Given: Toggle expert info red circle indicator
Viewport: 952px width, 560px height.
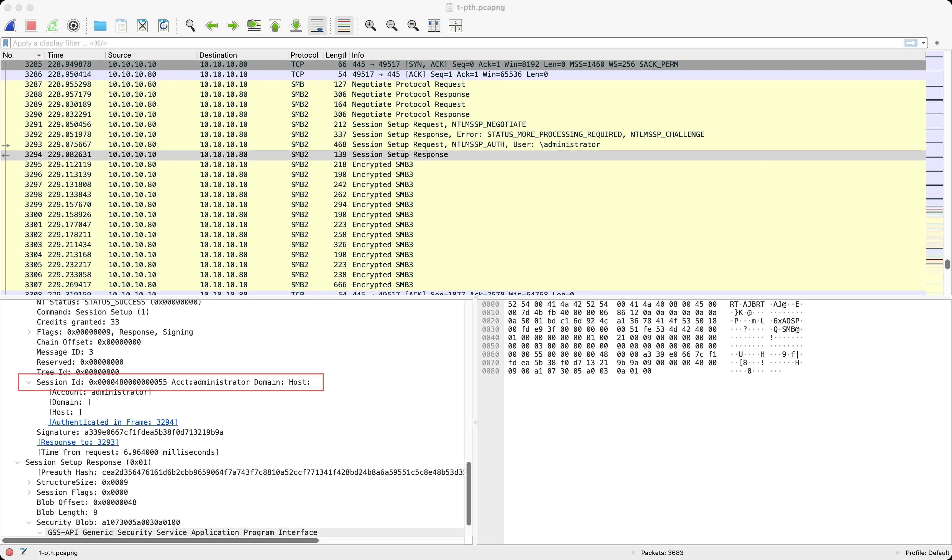Looking at the screenshot, I should 9,552.
